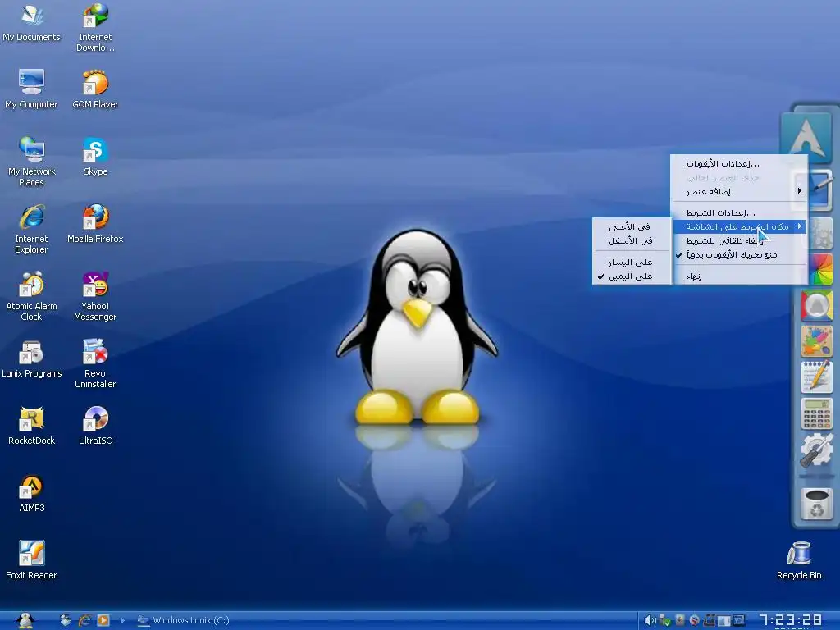Select the Atomic Alarm Clock shortcut
Image resolution: width=840 pixels, height=630 pixels.
pos(31,296)
